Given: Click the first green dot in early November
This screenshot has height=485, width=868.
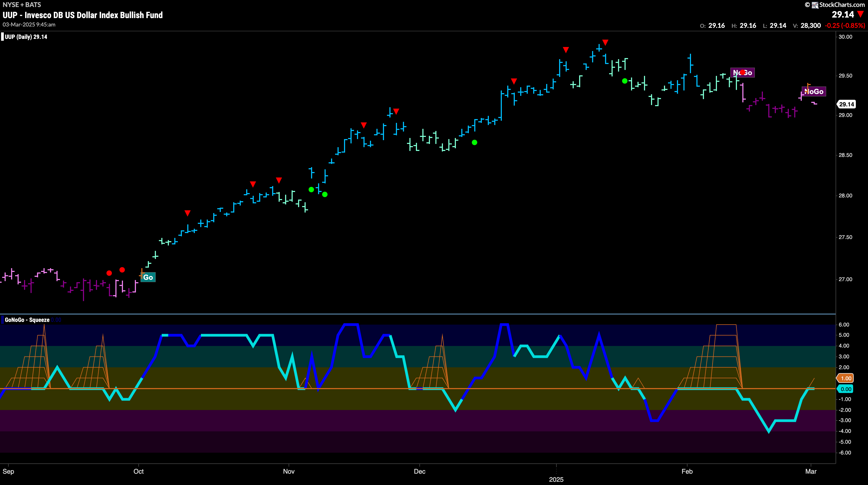Looking at the screenshot, I should [311, 190].
